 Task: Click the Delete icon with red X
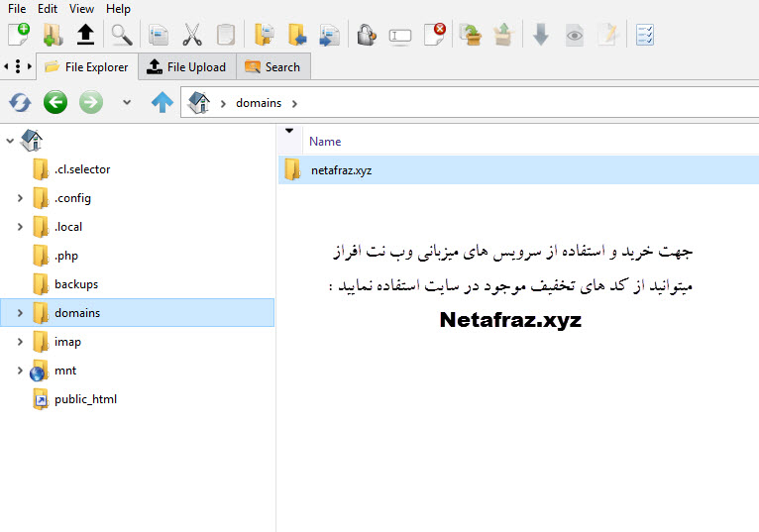tap(434, 35)
